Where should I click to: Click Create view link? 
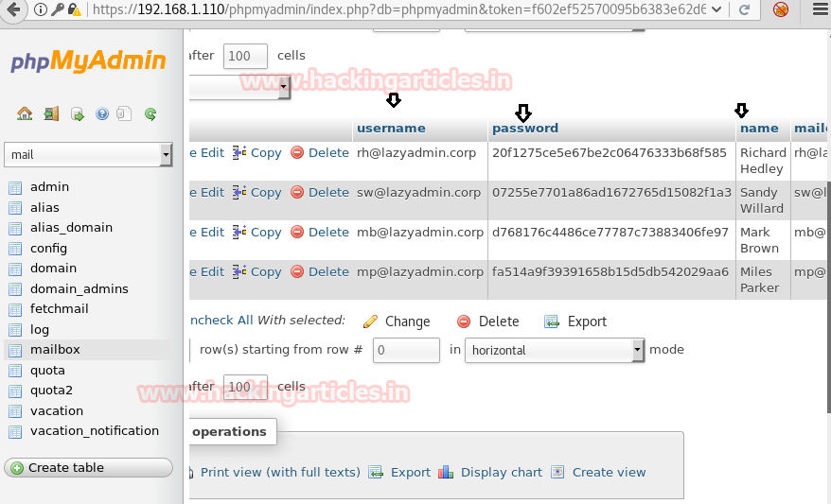tap(599, 472)
